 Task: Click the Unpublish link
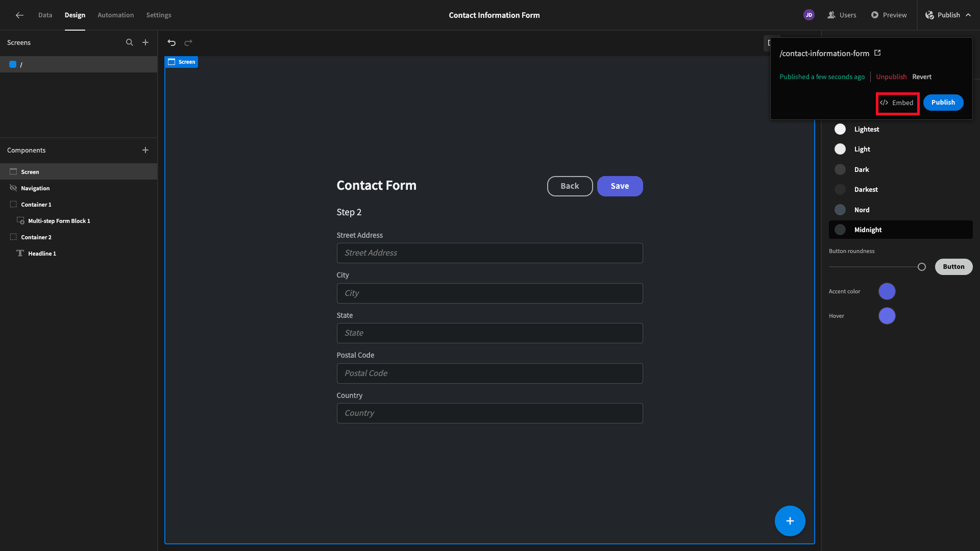click(x=891, y=77)
